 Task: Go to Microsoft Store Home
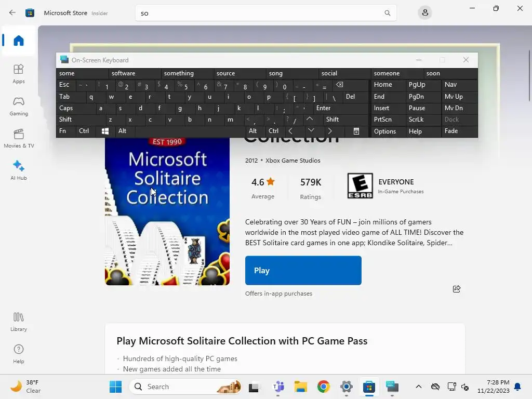pos(19,41)
